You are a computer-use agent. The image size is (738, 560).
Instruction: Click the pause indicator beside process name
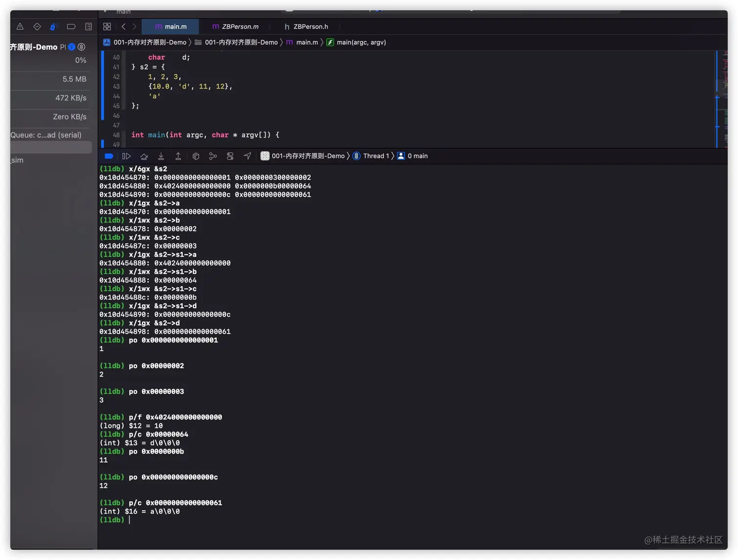(x=82, y=47)
